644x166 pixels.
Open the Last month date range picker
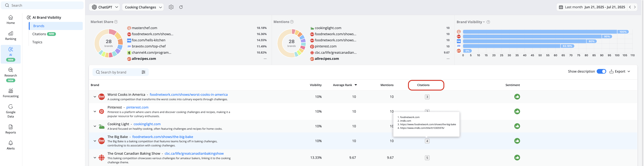(x=592, y=7)
